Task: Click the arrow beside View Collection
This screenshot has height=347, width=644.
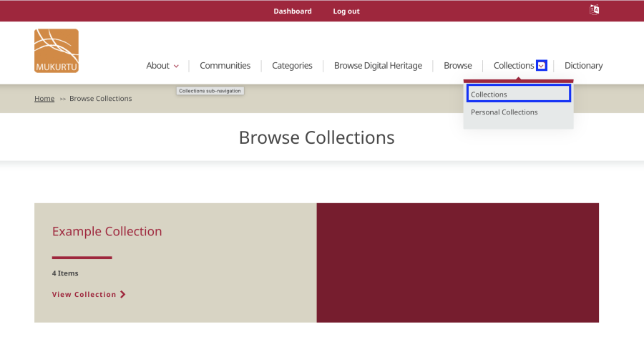Action: coord(123,295)
